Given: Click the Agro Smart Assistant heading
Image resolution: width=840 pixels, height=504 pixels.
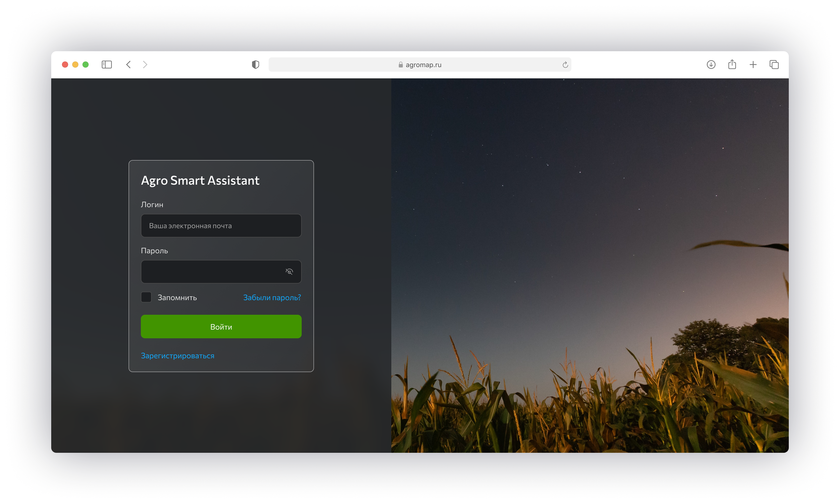Looking at the screenshot, I should 200,180.
